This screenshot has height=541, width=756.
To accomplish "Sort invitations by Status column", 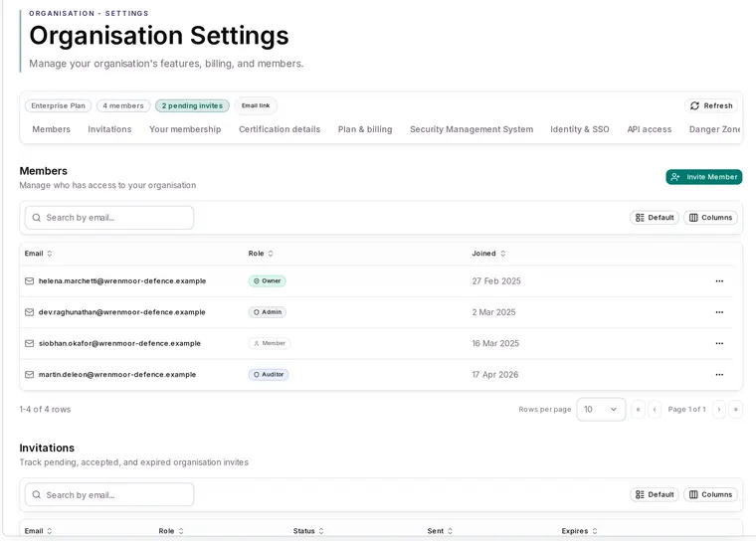I will pyautogui.click(x=308, y=531).
